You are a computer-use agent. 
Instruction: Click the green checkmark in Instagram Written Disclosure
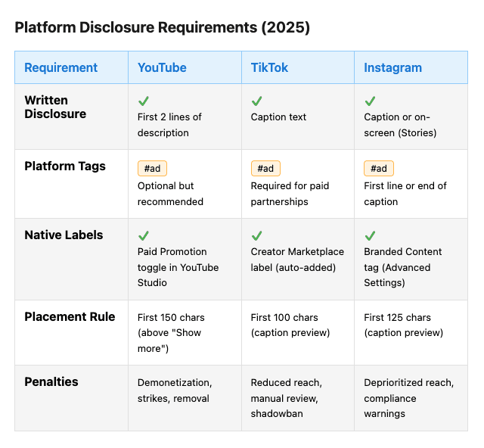click(370, 101)
